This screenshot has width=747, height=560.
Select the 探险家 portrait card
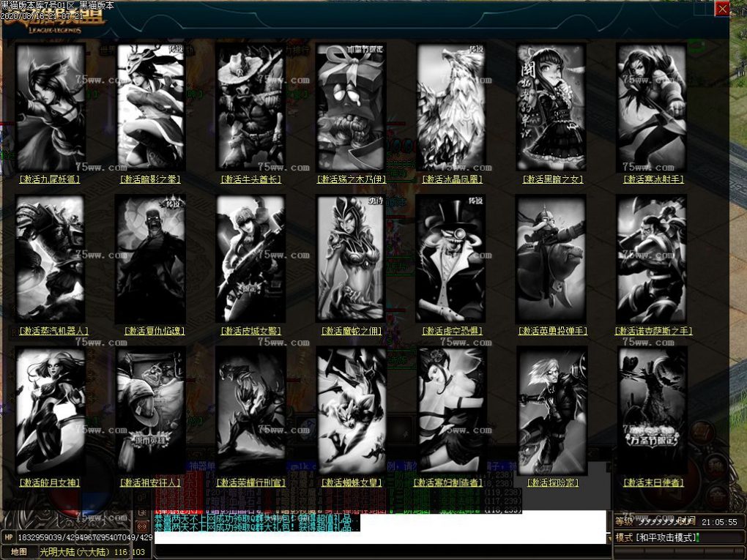click(x=551, y=411)
